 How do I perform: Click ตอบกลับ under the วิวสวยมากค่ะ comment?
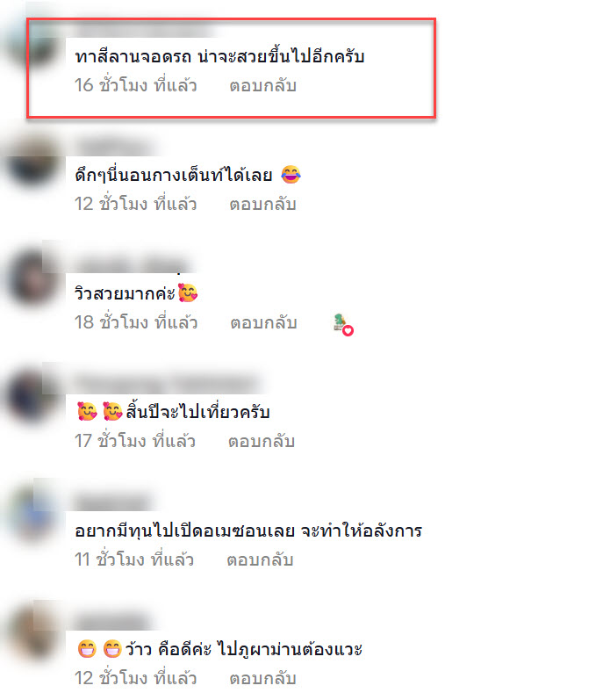point(263,322)
